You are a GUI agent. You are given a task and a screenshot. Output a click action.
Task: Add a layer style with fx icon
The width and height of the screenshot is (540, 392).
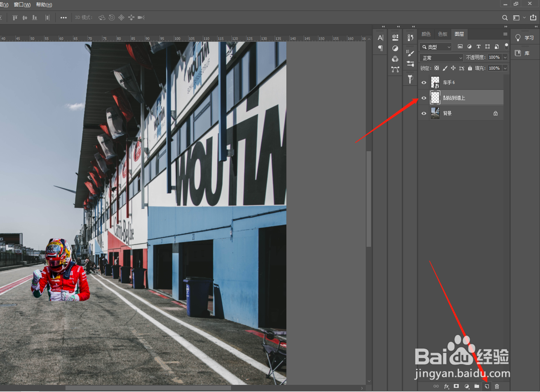click(446, 386)
